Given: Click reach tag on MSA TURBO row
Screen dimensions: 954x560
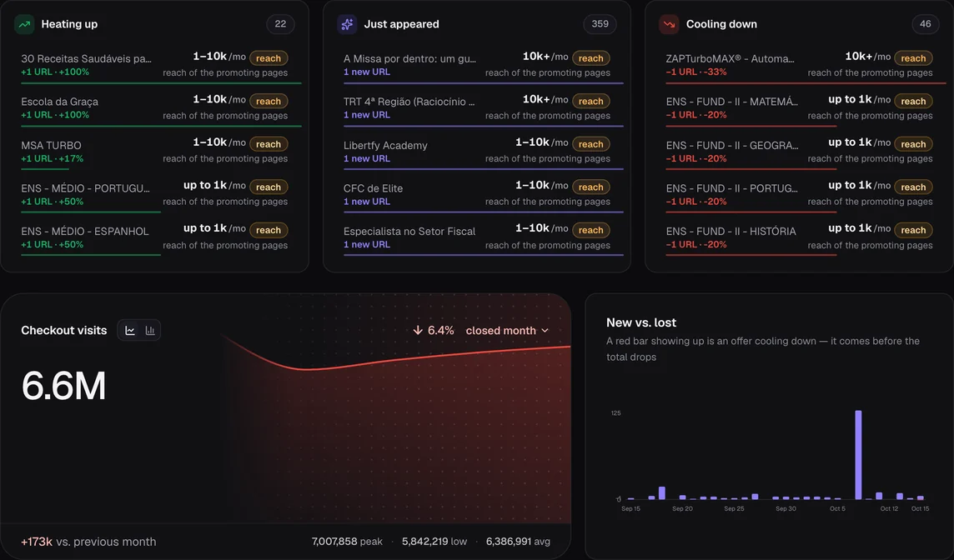Looking at the screenshot, I should (x=269, y=144).
